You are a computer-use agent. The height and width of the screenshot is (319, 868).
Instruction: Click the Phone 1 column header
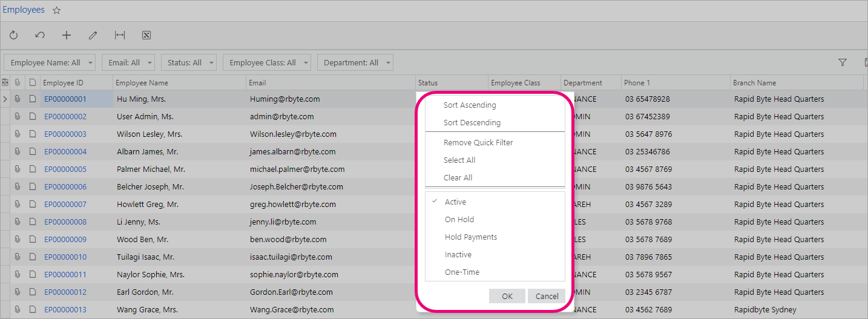[x=676, y=83]
